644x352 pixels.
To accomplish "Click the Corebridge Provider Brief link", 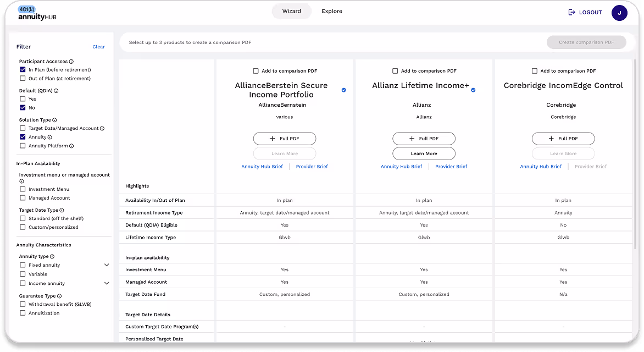I will pyautogui.click(x=591, y=167).
